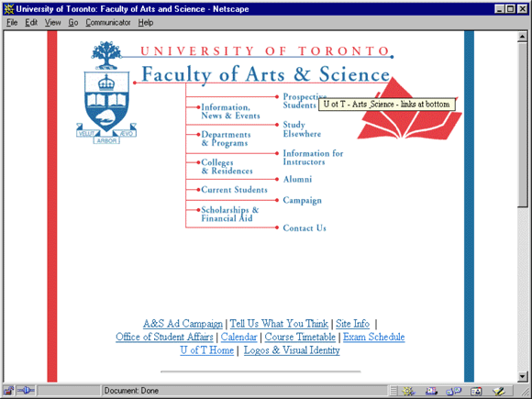Click the Faculty of Arts & Science heading

[x=265, y=74]
